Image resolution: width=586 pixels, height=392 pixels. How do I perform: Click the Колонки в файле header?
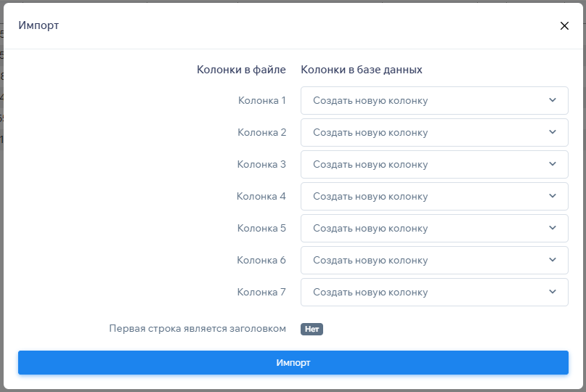241,70
